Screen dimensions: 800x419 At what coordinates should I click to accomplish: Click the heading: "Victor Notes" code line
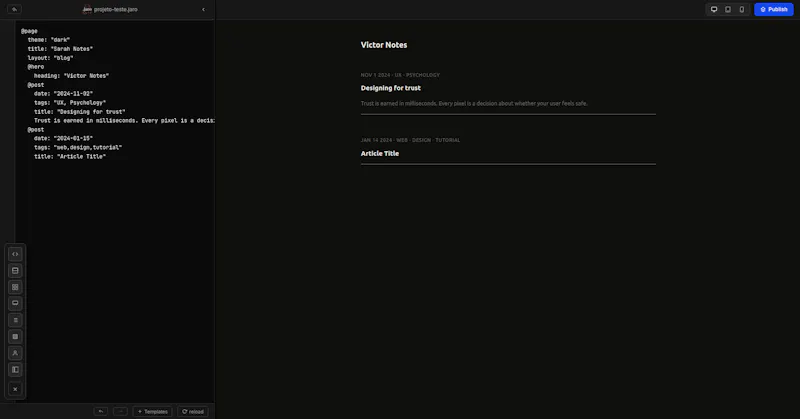(x=71, y=76)
